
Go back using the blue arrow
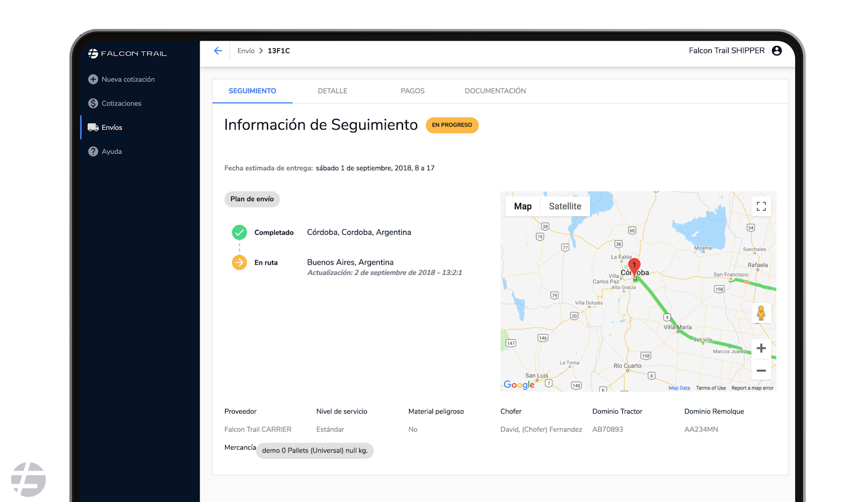[218, 50]
